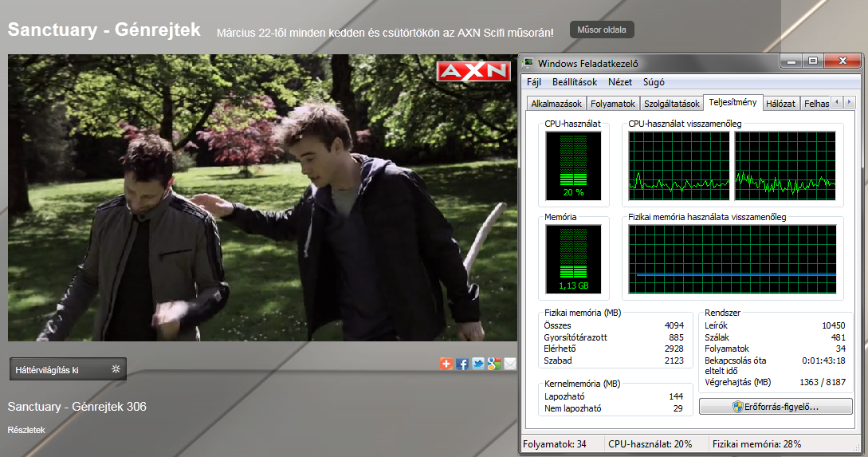
Task: Click the Memória 1,13 GB gauge
Action: pyautogui.click(x=574, y=258)
